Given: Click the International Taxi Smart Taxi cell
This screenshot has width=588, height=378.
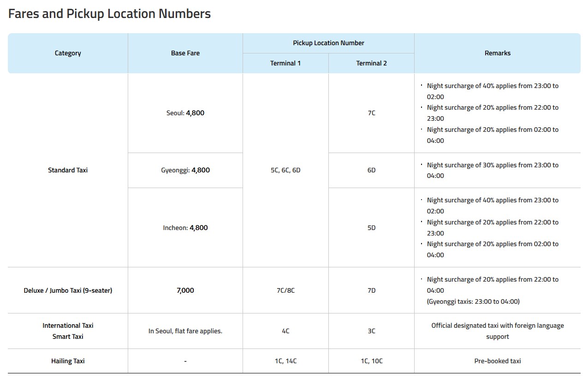Looking at the screenshot, I should [68, 331].
